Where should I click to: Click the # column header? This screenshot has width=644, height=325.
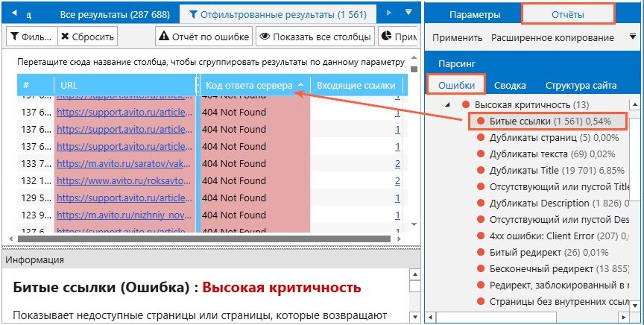[35, 86]
